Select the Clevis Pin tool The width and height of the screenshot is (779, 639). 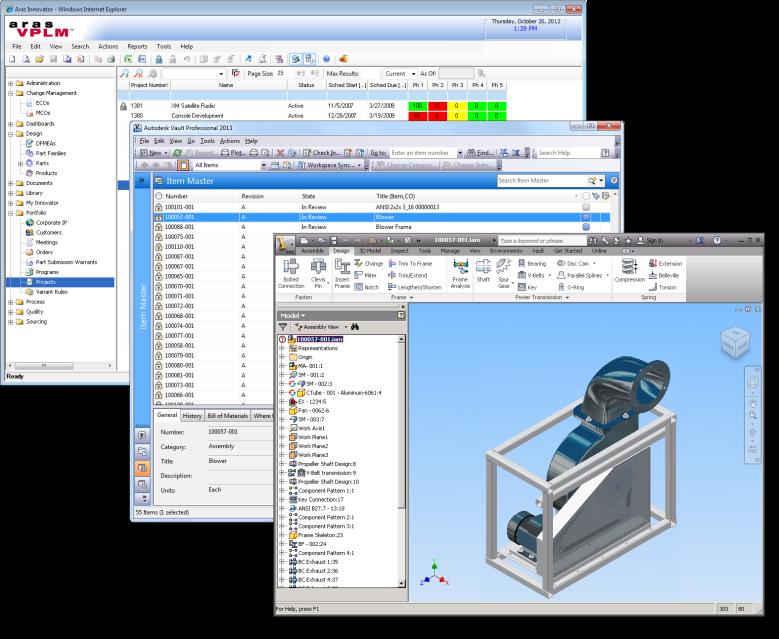pos(318,273)
